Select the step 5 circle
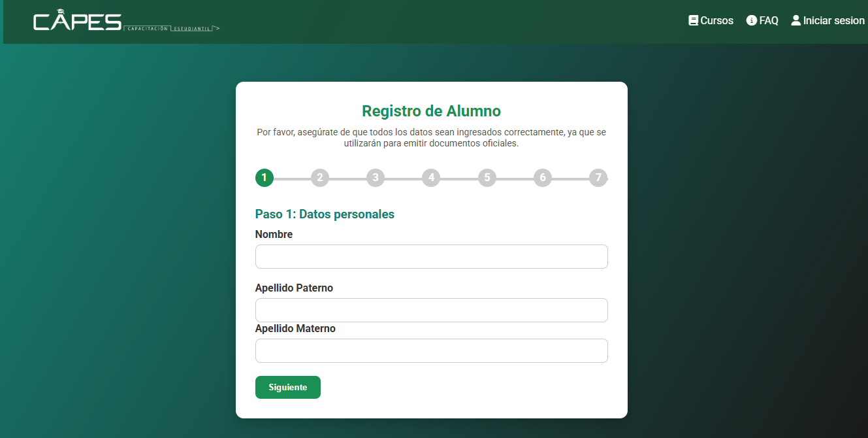Screen dimensions: 868x438 [x=487, y=177]
